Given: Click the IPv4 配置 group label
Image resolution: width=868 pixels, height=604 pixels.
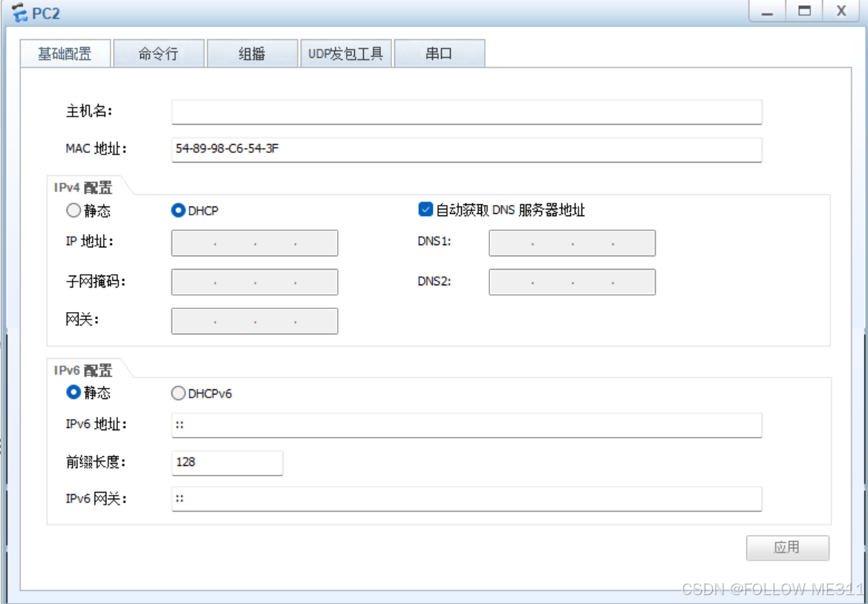Looking at the screenshot, I should click(x=83, y=187).
